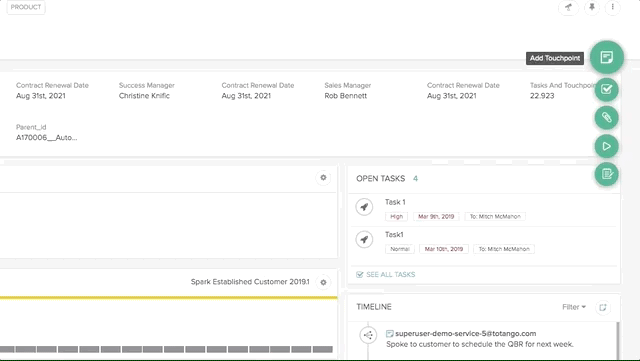
Task: Click Success Manager value Christine Knific
Action: 144,96
